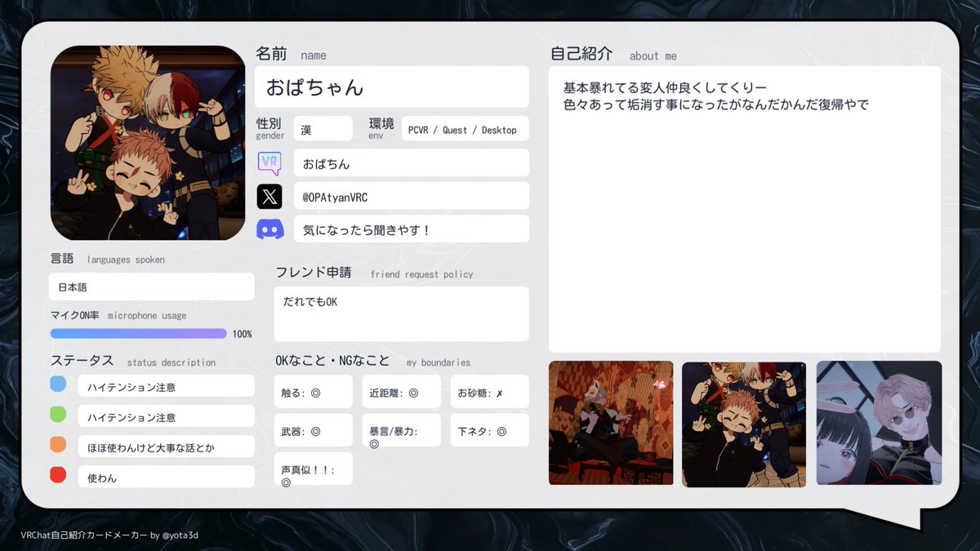Click the status ほぼ使わんけど大事な話とか
Image resolution: width=980 pixels, height=551 pixels.
click(x=167, y=447)
